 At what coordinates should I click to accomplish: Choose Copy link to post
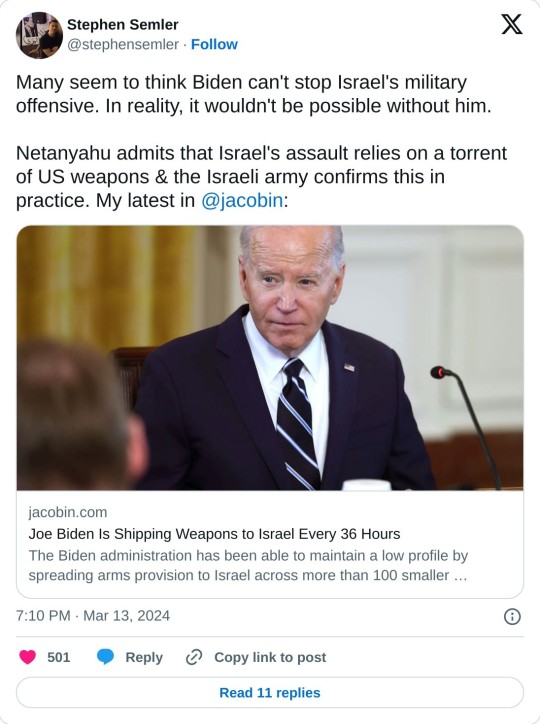pos(270,657)
